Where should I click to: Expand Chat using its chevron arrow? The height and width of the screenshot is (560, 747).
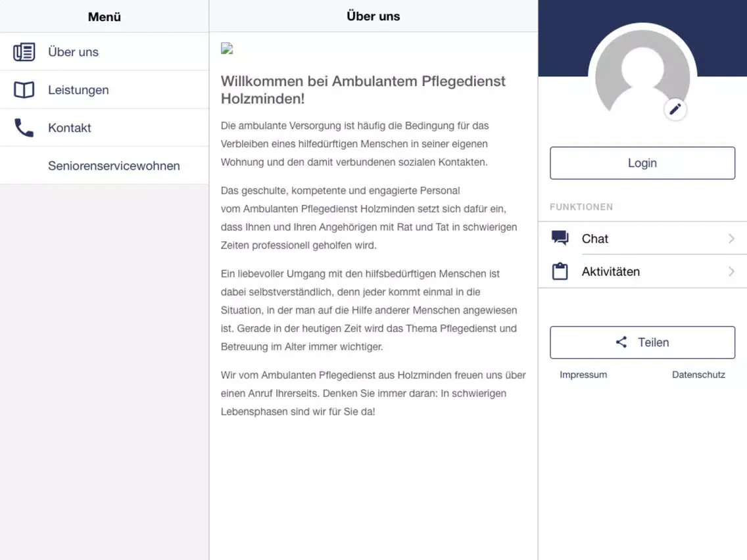coord(731,239)
